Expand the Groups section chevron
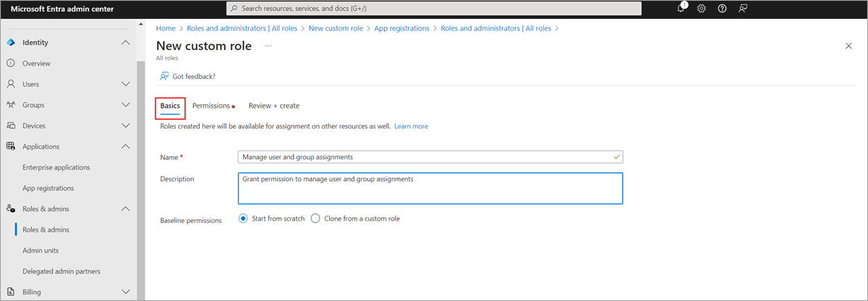This screenshot has width=868, height=301. [x=125, y=105]
